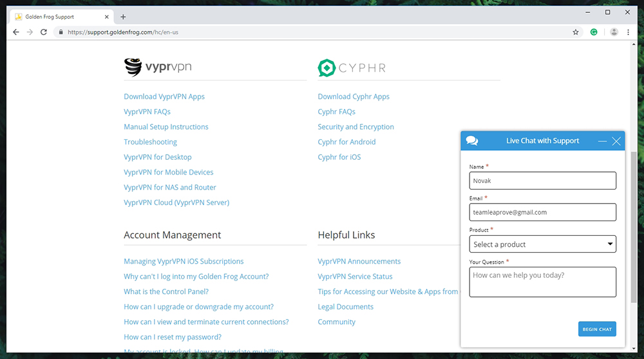Open Cyphr for iOS link
Image resolution: width=644 pixels, height=359 pixels.
tap(339, 157)
